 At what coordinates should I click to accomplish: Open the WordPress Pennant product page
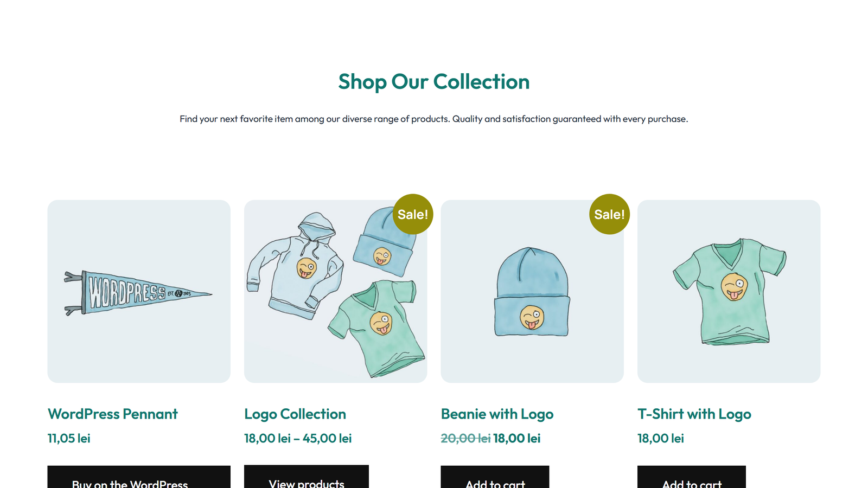[x=112, y=414]
